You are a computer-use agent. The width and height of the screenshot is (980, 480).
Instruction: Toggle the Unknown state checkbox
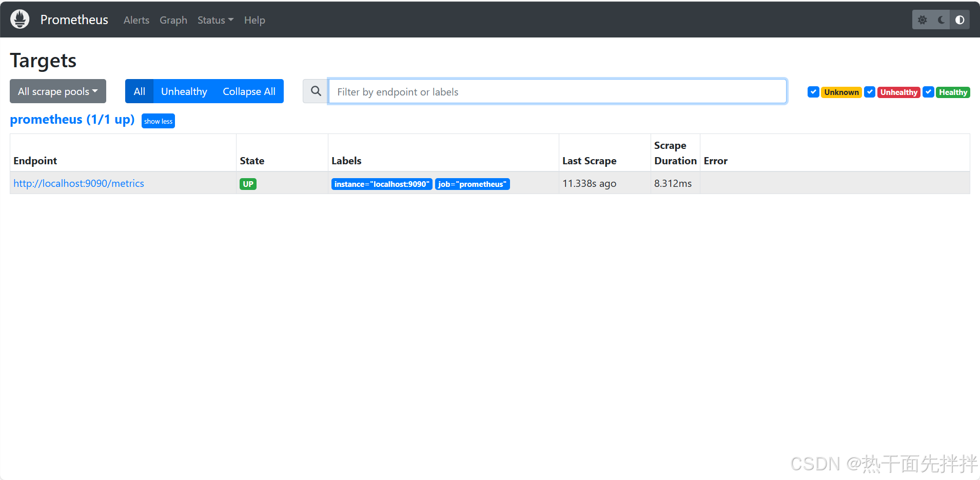point(813,92)
